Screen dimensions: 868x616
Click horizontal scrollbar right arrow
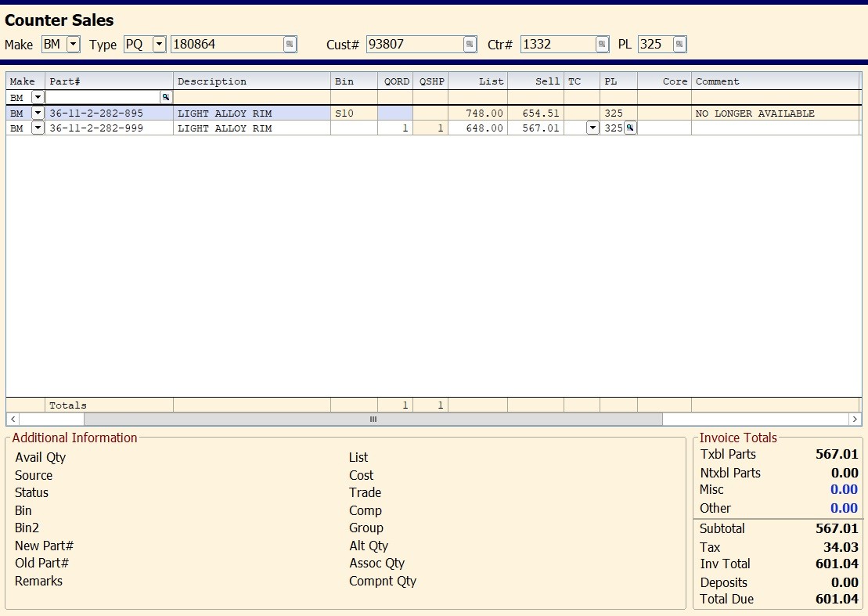855,419
